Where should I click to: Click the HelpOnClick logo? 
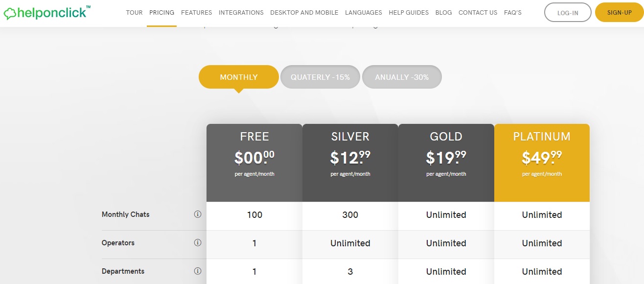click(46, 13)
